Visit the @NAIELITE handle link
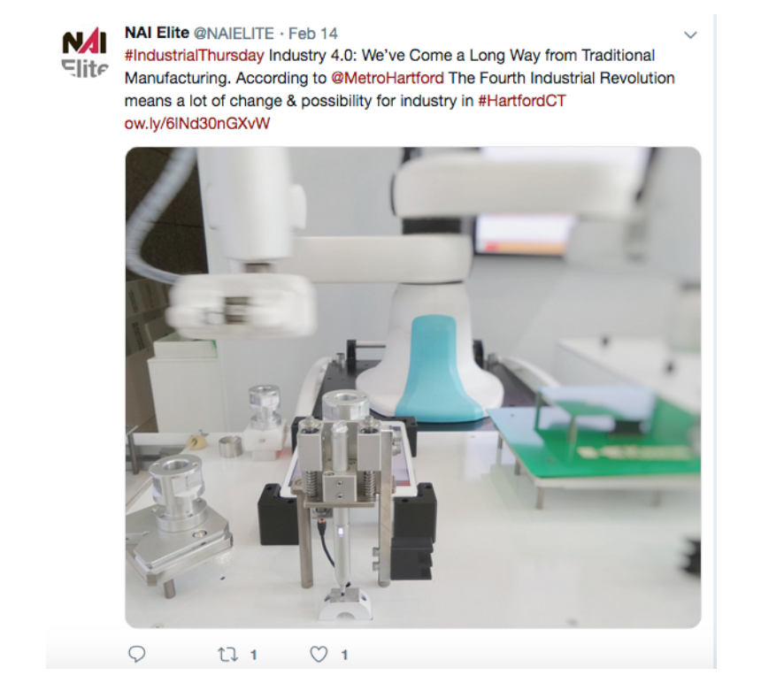 [234, 34]
